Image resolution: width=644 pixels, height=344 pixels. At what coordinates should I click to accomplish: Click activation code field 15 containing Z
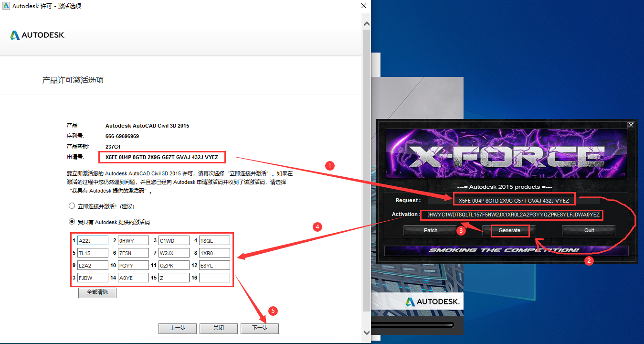pyautogui.click(x=174, y=278)
